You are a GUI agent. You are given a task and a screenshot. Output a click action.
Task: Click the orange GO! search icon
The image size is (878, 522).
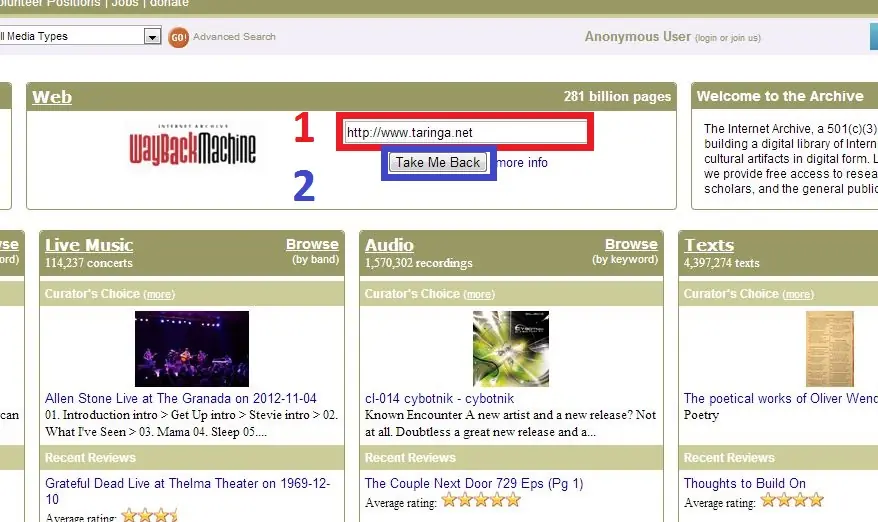click(x=178, y=38)
